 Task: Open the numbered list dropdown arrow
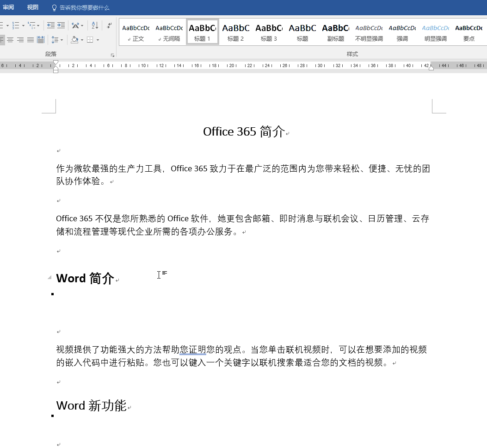(x=23, y=25)
